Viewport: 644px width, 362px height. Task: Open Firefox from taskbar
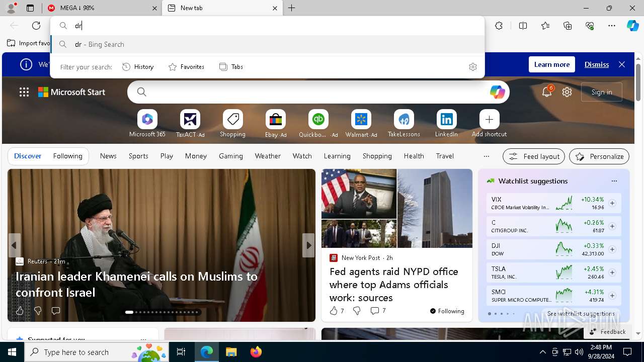(256, 352)
